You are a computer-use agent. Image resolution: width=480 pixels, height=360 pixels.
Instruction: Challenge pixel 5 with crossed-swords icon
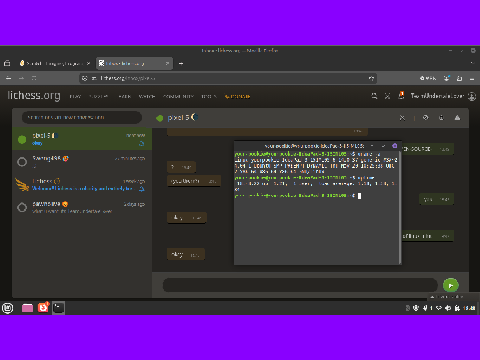tap(402, 117)
